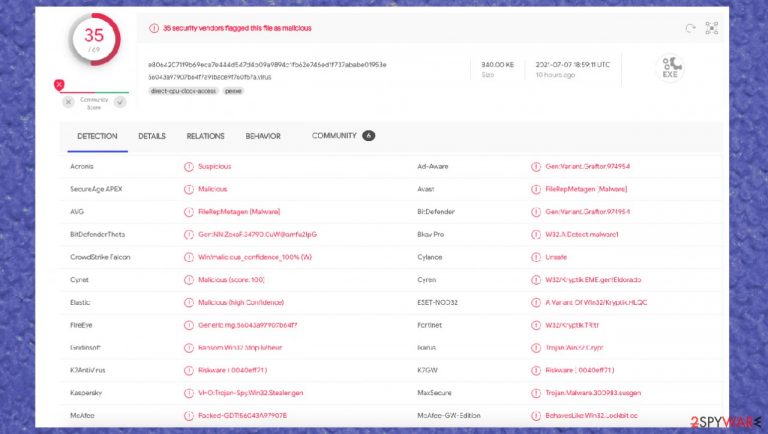Viewport: 768px width, 434px height.
Task: Click alert icon next to Kaspersky result
Action: (x=189, y=393)
